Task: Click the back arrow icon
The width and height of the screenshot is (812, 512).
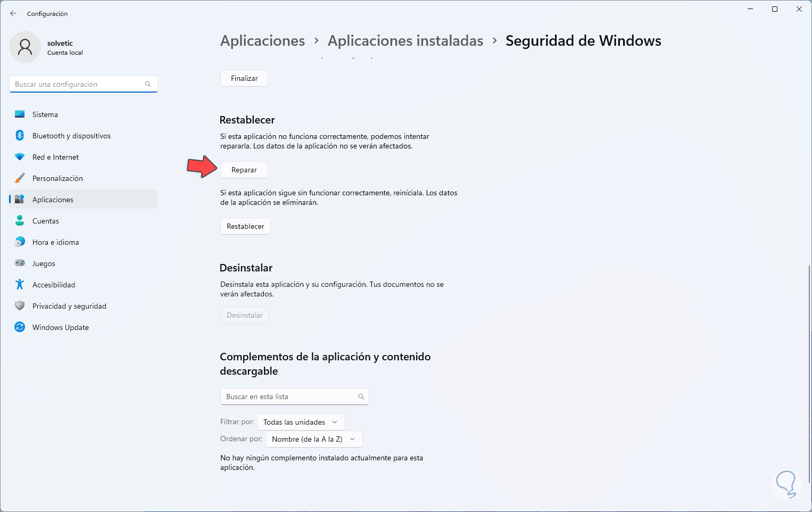Action: click(13, 13)
